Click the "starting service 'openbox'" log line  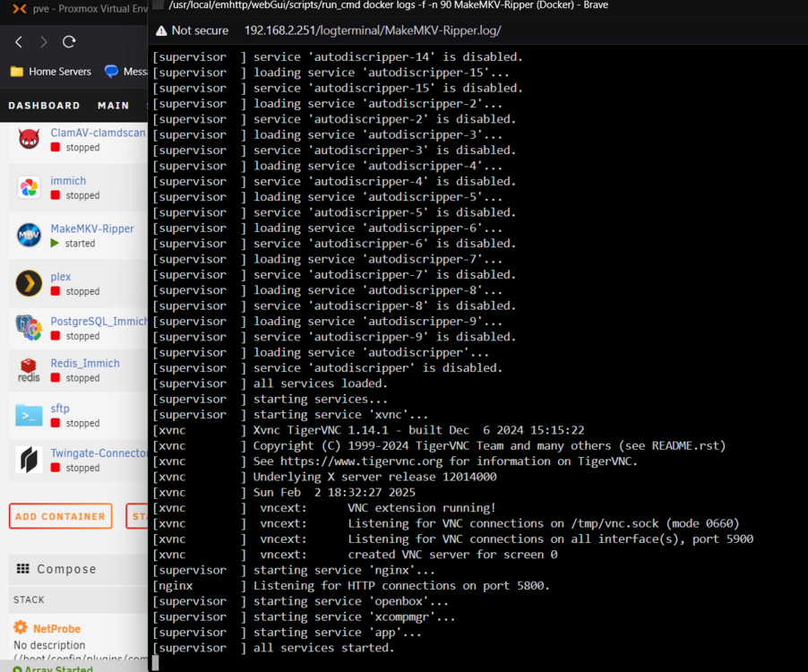350,601
